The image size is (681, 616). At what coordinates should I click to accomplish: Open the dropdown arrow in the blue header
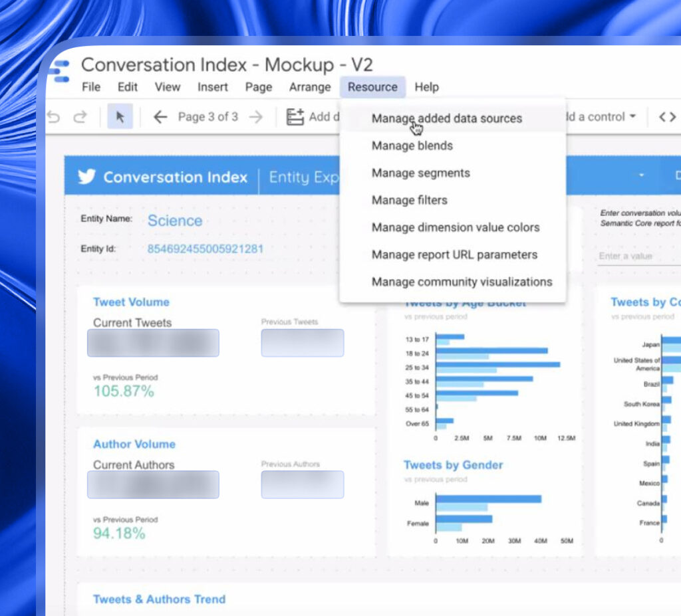pyautogui.click(x=642, y=175)
